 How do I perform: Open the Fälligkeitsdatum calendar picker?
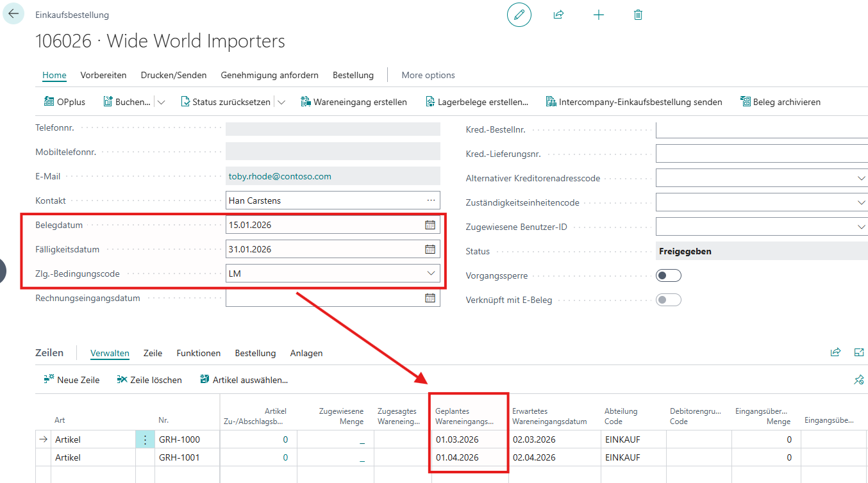coord(430,249)
